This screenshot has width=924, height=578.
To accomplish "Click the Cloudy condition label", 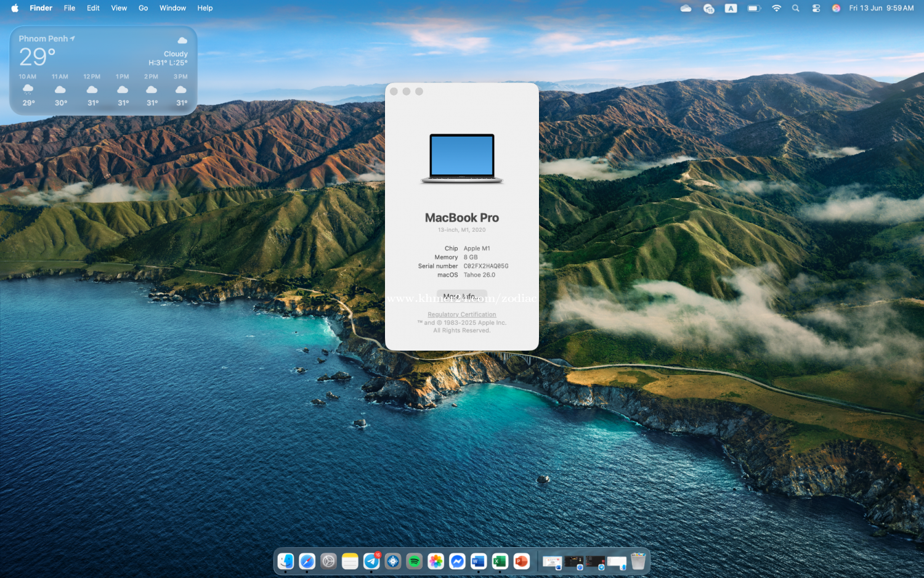I will [x=176, y=54].
